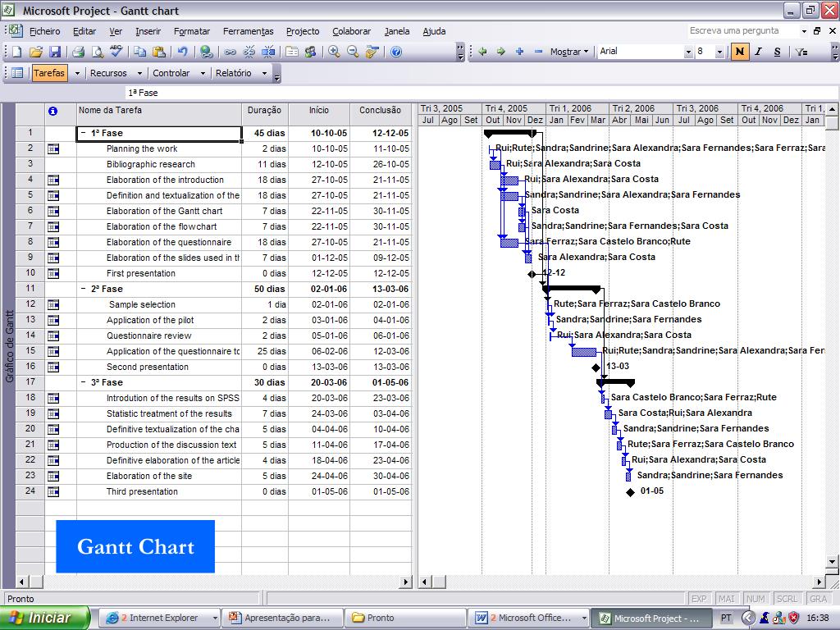Click the entry bar showing 1ª Fase
This screenshot has width=840, height=630.
point(481,93)
